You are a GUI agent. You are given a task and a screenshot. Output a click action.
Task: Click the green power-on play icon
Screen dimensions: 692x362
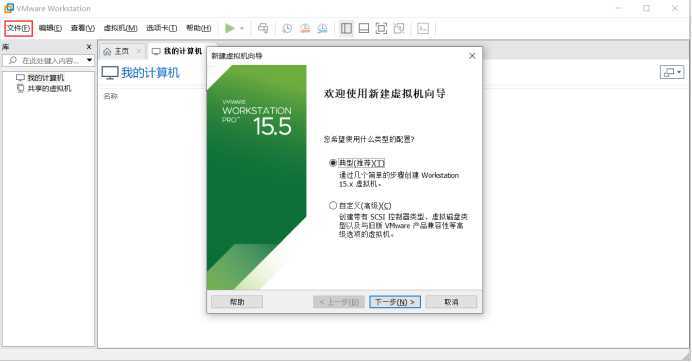229,28
